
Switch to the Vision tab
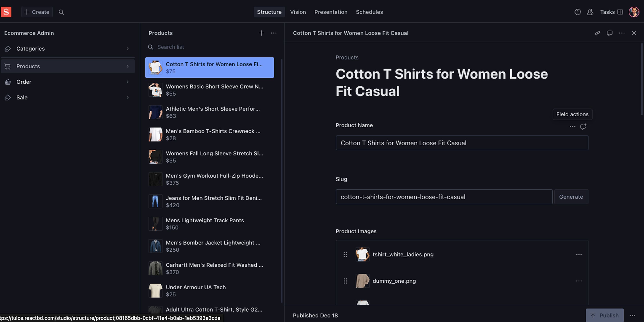(x=298, y=12)
